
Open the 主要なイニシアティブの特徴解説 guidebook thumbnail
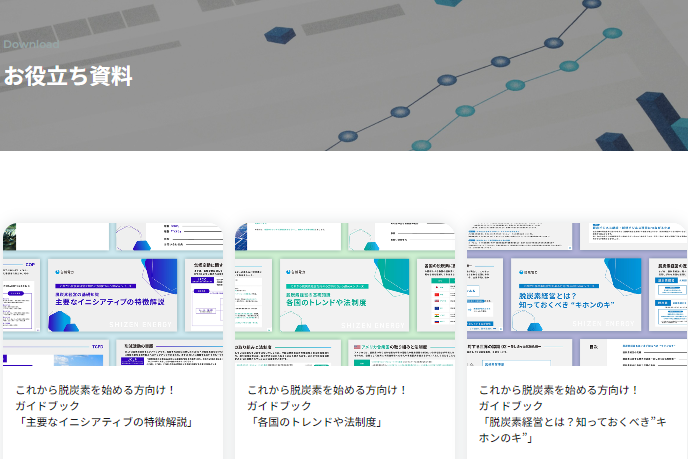coord(113,294)
